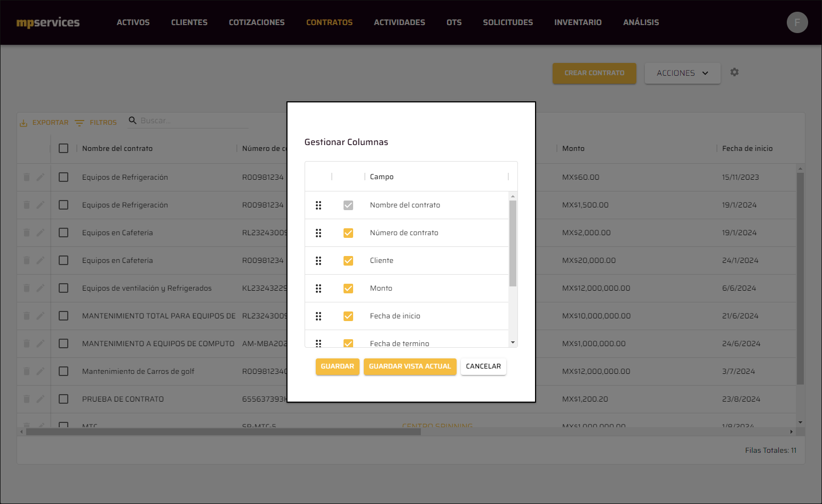Sort by the Fecha de inicio column header
822x504 pixels.
[x=747, y=148]
